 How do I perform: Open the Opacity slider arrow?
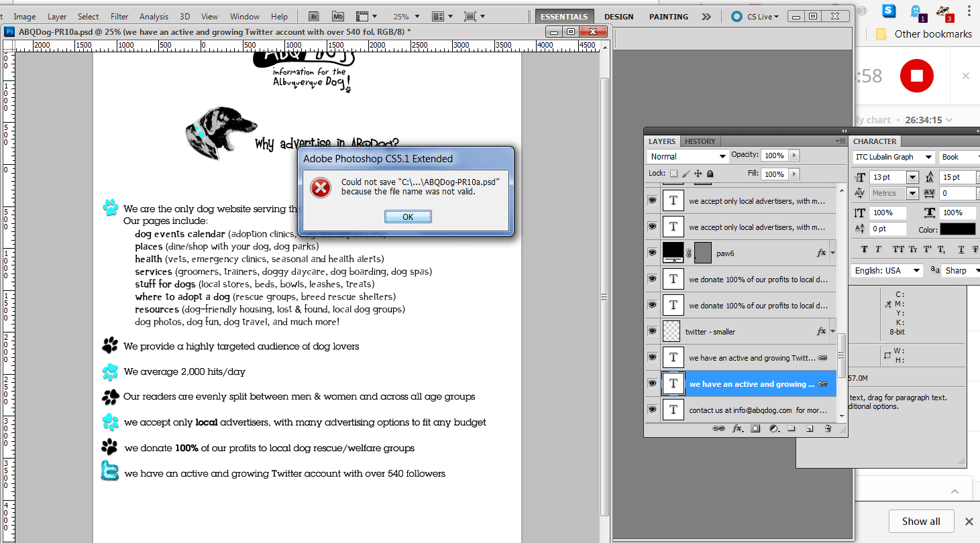pyautogui.click(x=794, y=156)
